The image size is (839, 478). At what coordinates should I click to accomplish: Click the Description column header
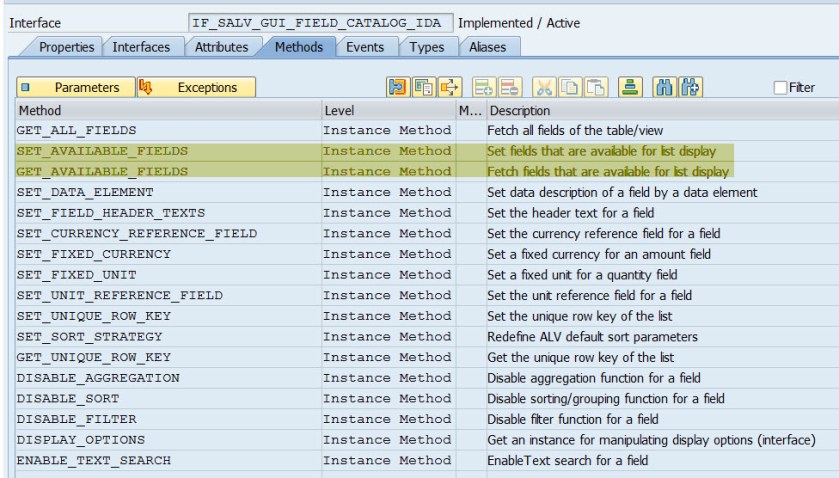(x=520, y=110)
